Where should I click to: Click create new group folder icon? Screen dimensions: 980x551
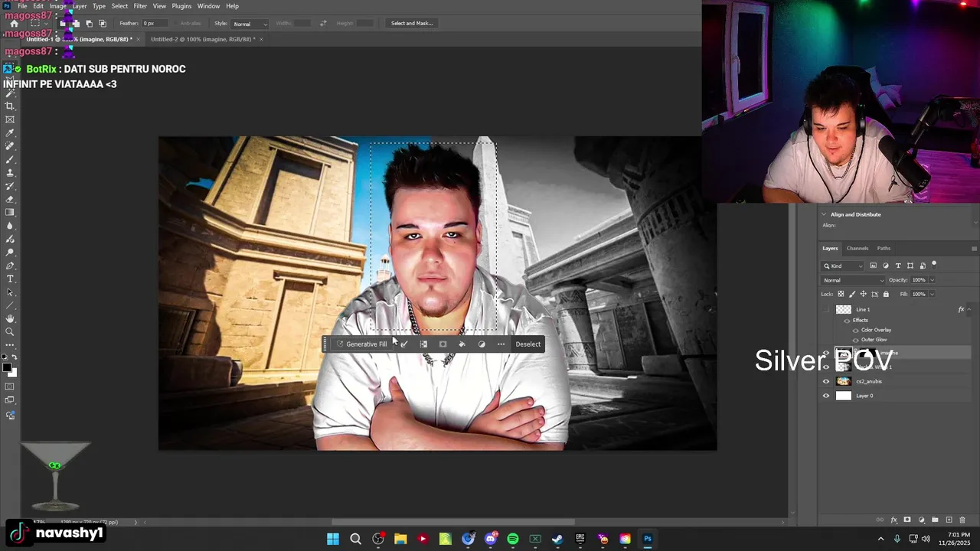click(x=935, y=520)
